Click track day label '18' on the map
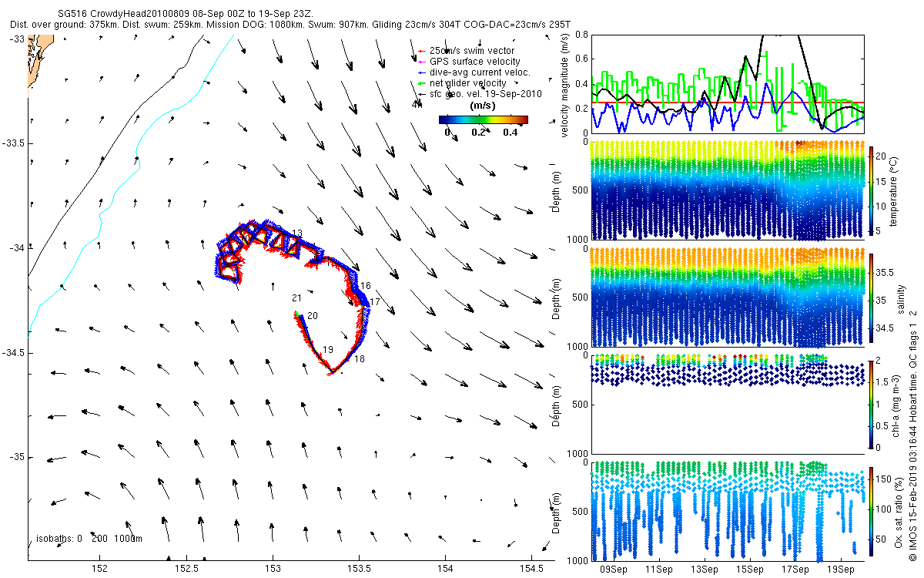The image size is (924, 578). pos(360,359)
